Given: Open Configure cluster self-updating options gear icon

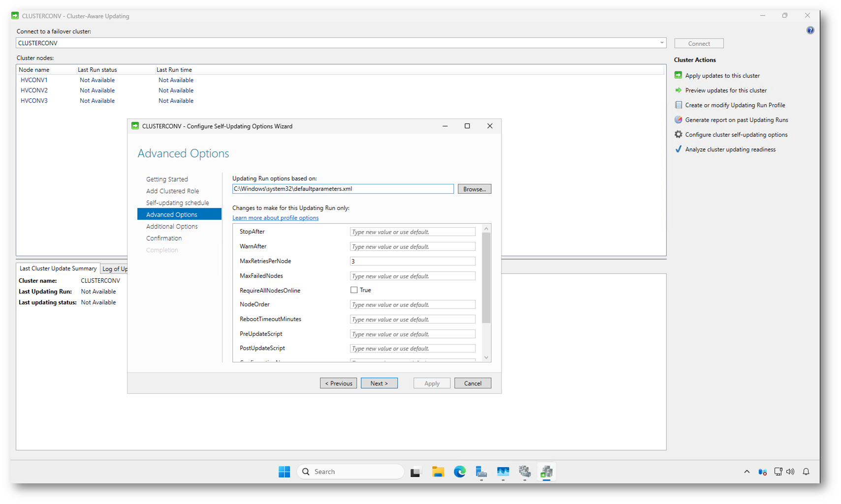Looking at the screenshot, I should (x=678, y=134).
